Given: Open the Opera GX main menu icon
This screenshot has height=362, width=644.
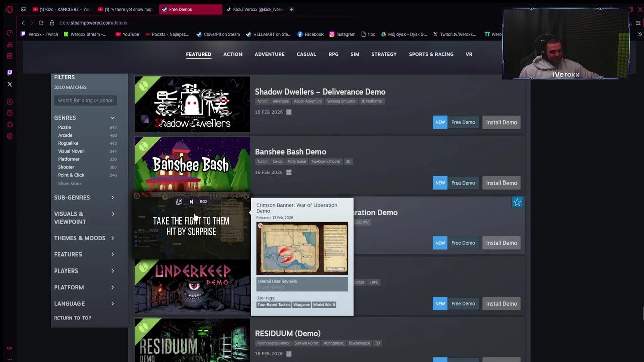Looking at the screenshot, I should tap(10, 9).
